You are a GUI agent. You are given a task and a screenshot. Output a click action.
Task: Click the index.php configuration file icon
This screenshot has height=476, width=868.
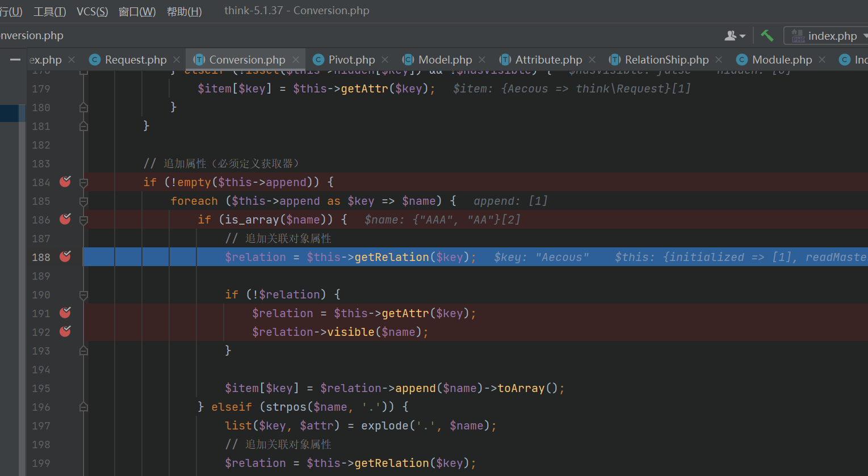pyautogui.click(x=798, y=36)
